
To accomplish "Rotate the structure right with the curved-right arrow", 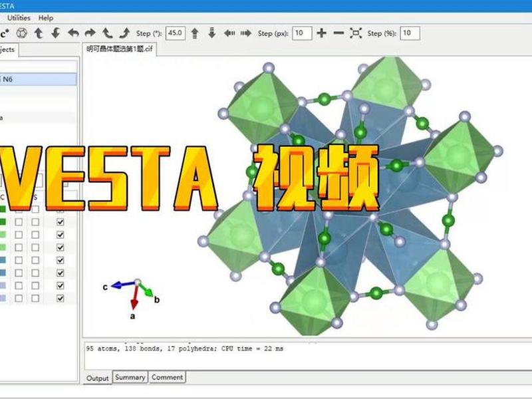I will click(x=90, y=33).
